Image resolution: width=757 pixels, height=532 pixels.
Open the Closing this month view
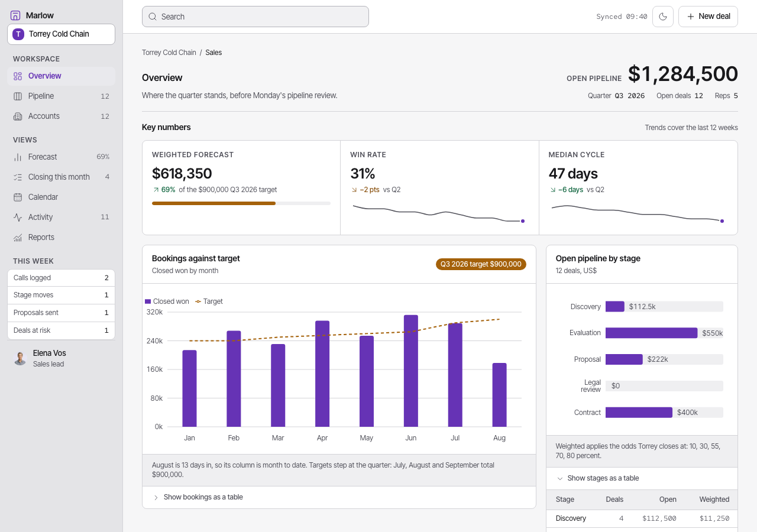[61, 177]
